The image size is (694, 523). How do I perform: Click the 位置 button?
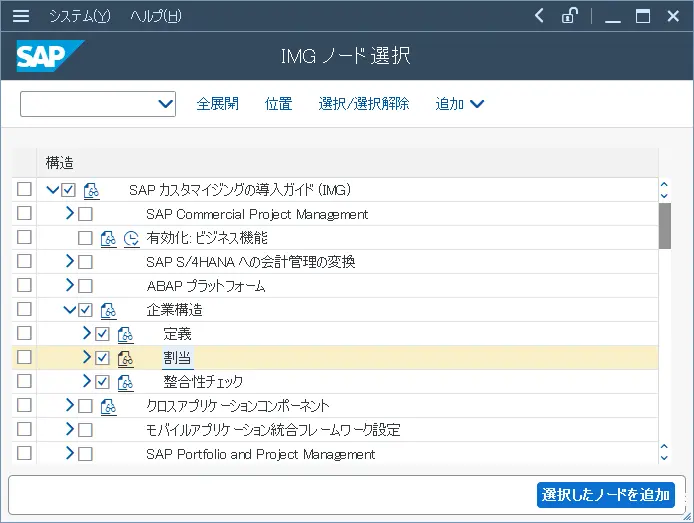pos(278,104)
